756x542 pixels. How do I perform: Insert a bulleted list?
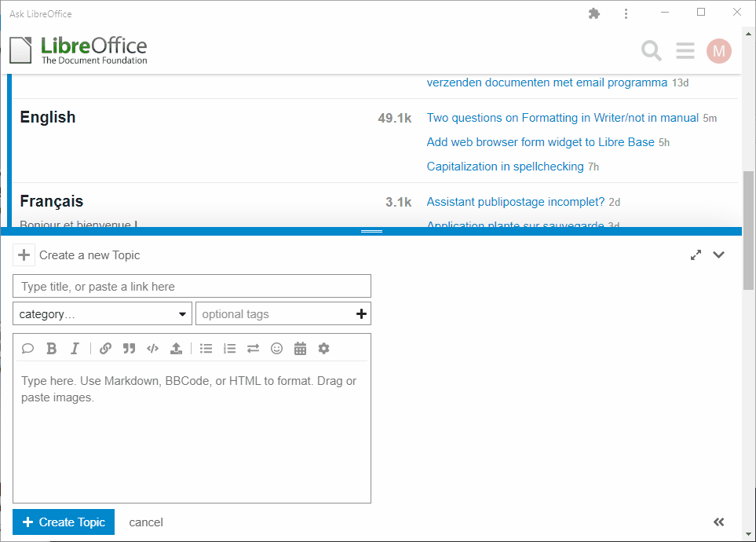click(x=206, y=349)
